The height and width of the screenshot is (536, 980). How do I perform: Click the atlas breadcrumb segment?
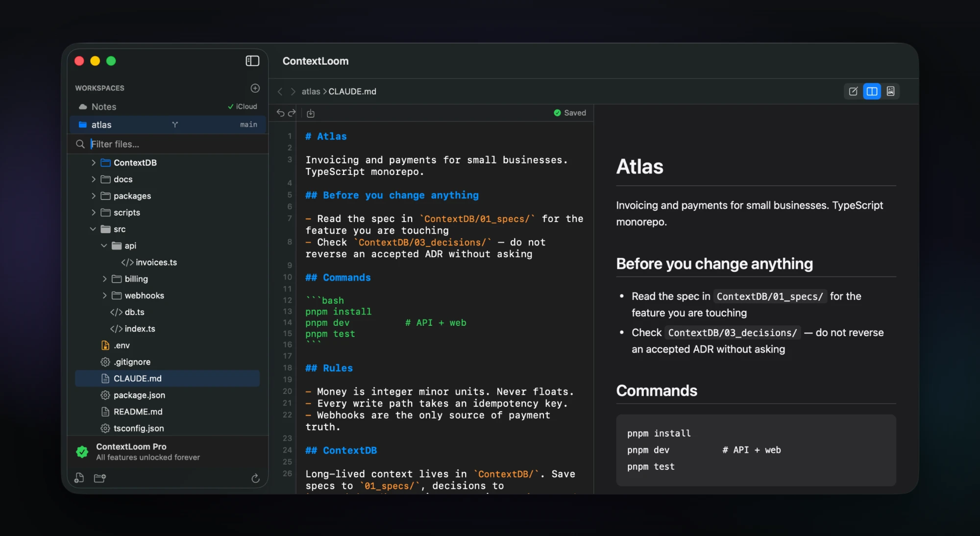coord(311,92)
